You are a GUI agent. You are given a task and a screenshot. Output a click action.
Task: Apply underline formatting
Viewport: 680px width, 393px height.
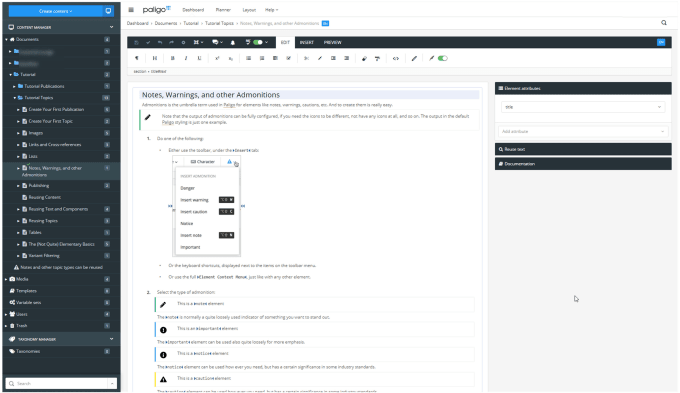tap(199, 59)
